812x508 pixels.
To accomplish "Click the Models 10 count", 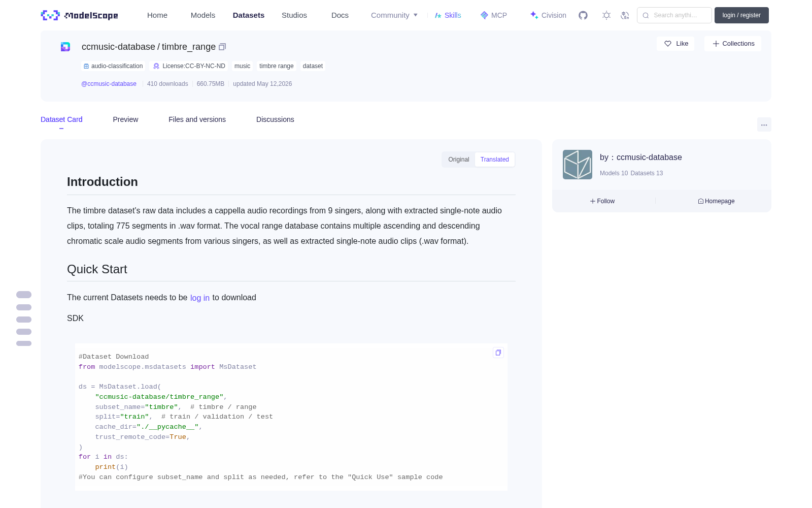I will coord(614,173).
